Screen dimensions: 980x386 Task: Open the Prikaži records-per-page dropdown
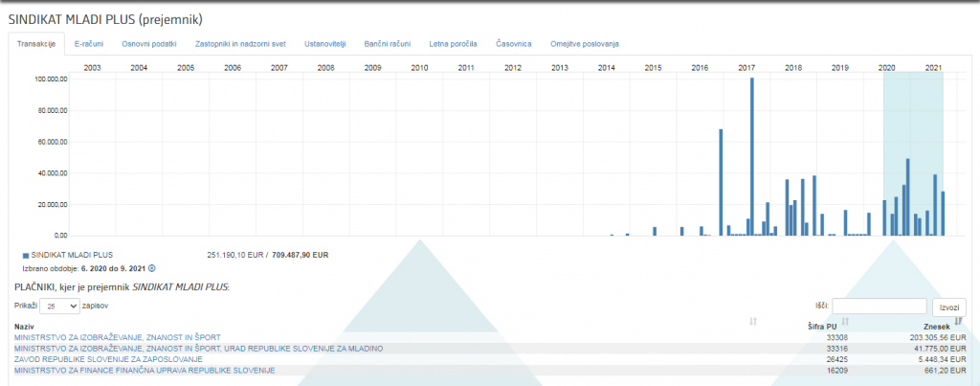(x=59, y=306)
